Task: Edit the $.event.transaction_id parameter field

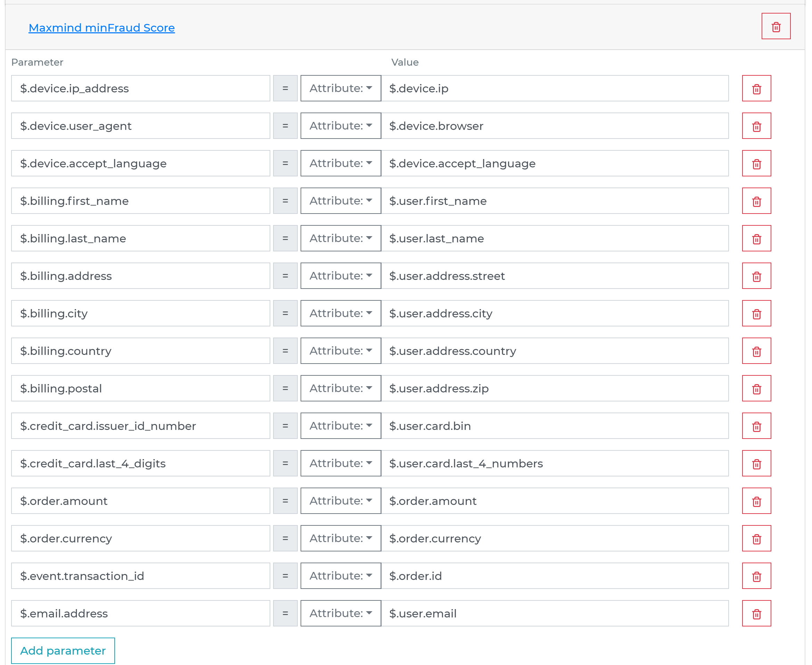Action: click(x=141, y=576)
